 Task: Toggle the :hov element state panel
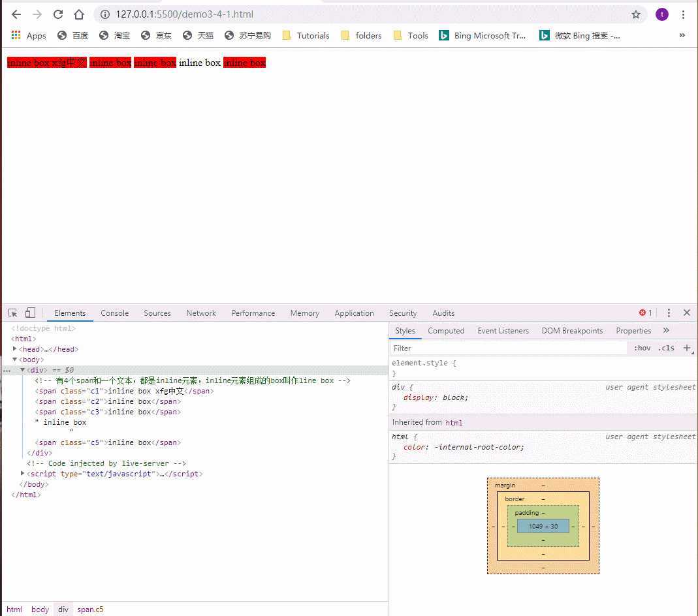642,348
